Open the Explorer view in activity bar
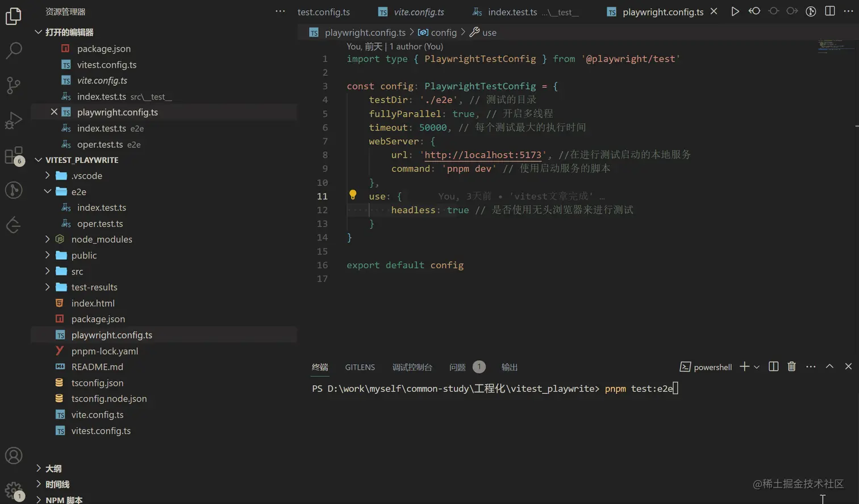This screenshot has height=504, width=859. click(13, 16)
